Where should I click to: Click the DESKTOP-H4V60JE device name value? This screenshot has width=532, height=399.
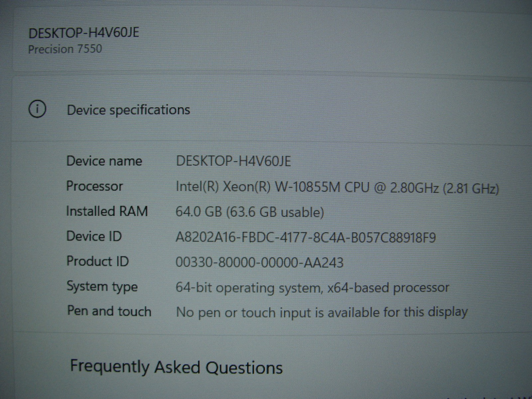click(x=233, y=161)
